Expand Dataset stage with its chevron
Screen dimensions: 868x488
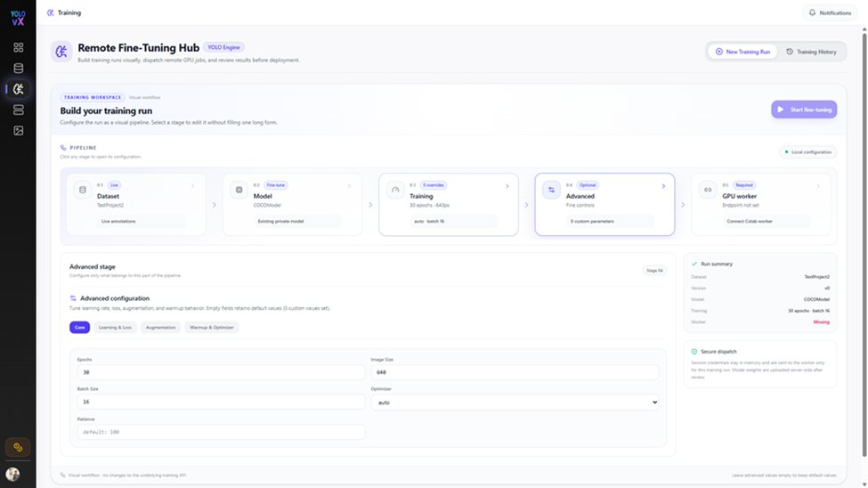click(193, 186)
